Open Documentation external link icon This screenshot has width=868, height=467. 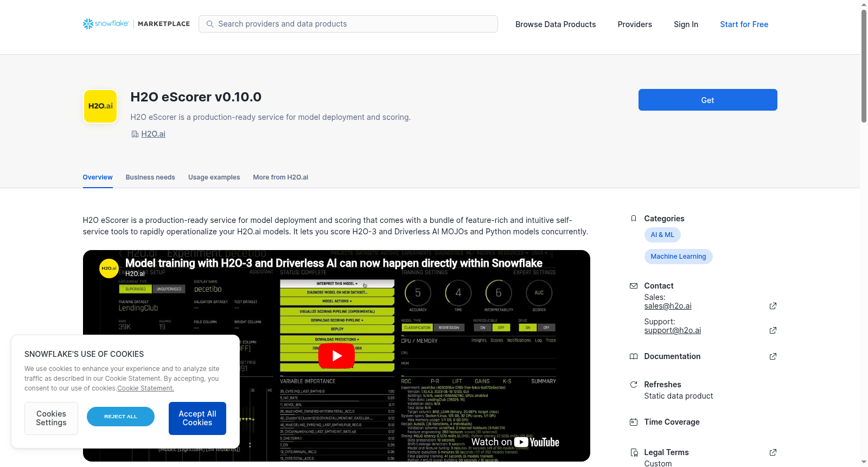773,356
